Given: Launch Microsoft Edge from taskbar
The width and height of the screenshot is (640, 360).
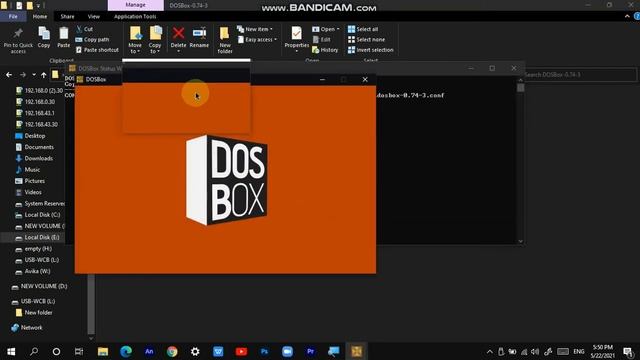Looking at the screenshot, I should coord(126,351).
